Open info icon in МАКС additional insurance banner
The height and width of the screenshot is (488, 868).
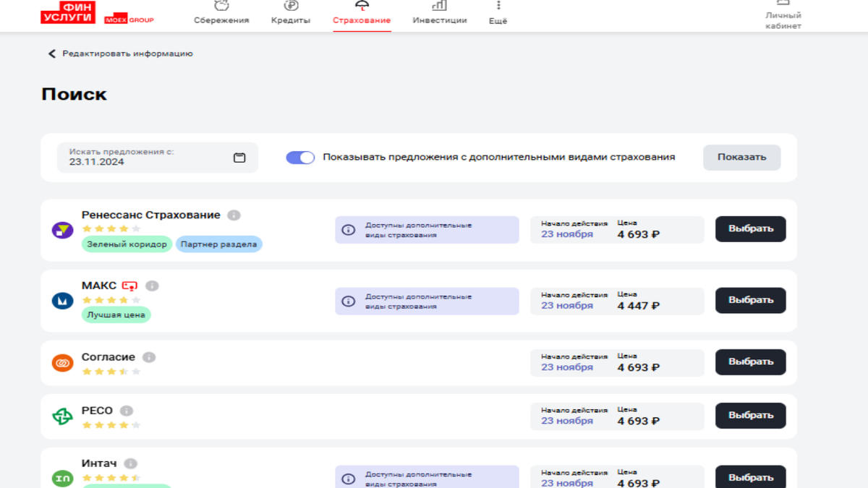pos(349,301)
